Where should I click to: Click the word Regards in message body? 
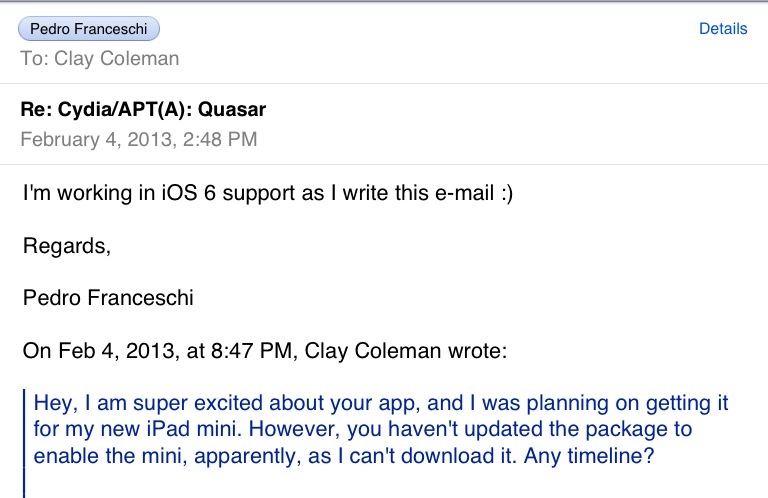pyautogui.click(x=65, y=245)
